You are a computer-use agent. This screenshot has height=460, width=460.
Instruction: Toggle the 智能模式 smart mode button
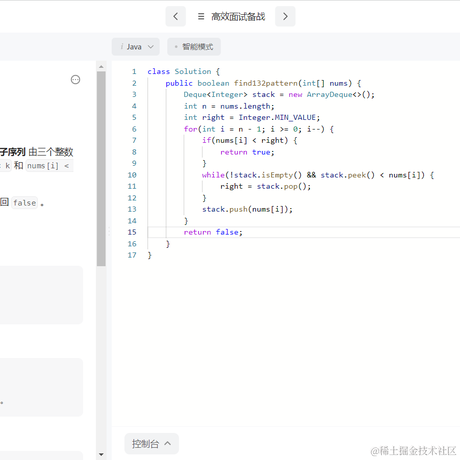click(194, 47)
